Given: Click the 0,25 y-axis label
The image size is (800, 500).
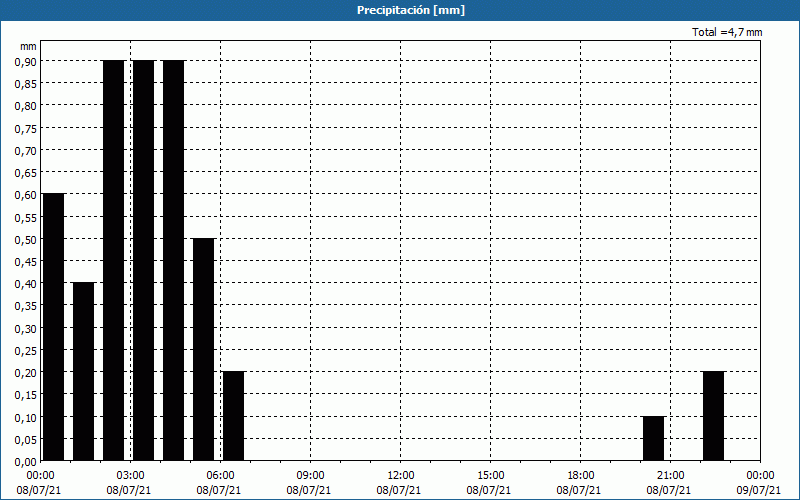Looking at the screenshot, I should pyautogui.click(x=26, y=351).
